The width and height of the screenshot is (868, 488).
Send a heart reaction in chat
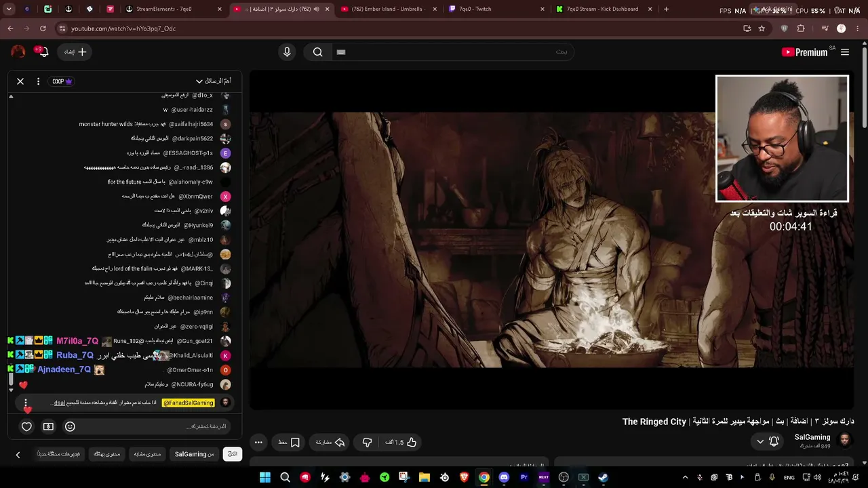pos(26,426)
